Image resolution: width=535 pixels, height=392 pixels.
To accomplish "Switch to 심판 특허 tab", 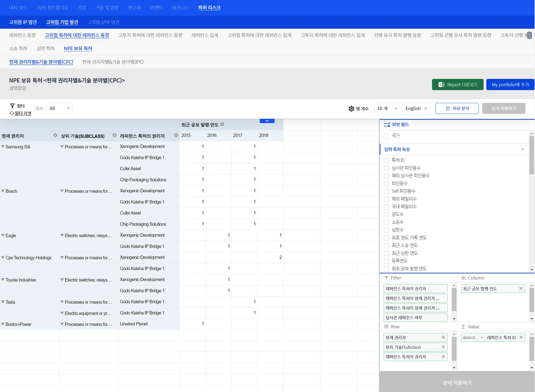I will coord(45,48).
